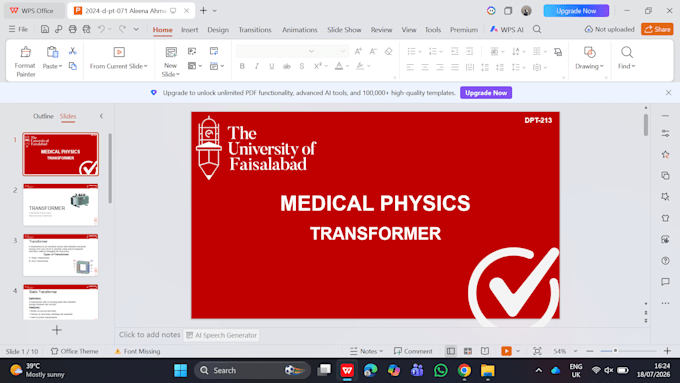Click the Undo arrow
Screen dimensions: 680x383
pos(101,29)
